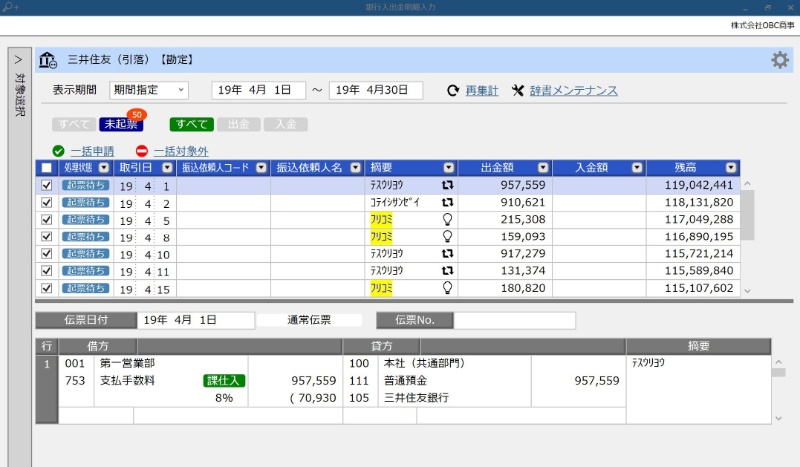Click the 支払手数料 debit account cell
This screenshot has width=800, height=467.
click(127, 381)
